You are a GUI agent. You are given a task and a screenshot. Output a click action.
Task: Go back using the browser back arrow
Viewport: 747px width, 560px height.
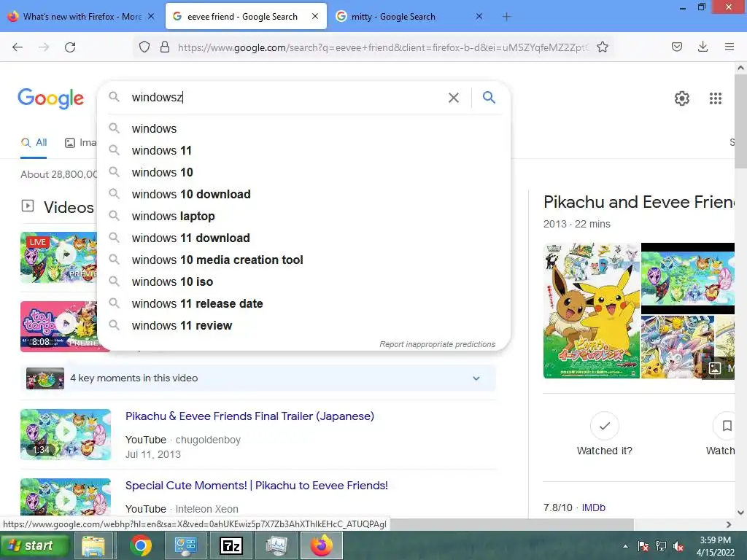pos(18,47)
